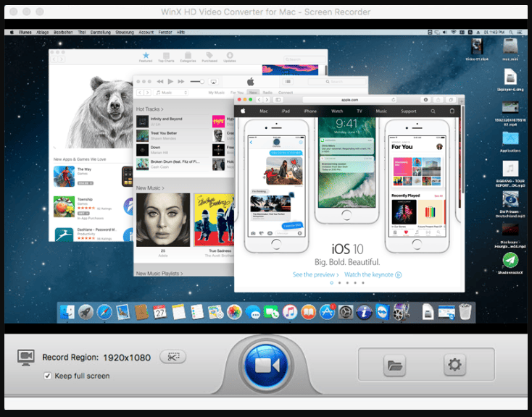Open the Account menu
The height and width of the screenshot is (417, 532).
[x=146, y=32]
